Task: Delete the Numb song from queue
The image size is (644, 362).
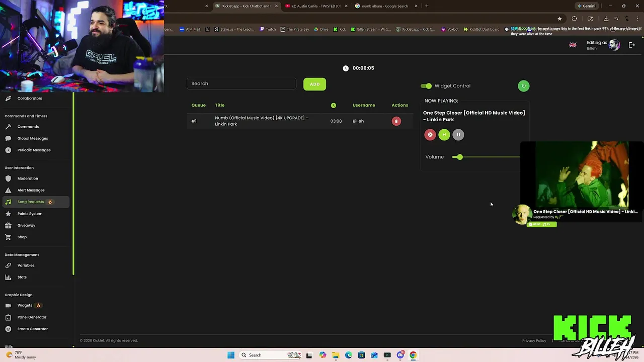Action: click(396, 121)
